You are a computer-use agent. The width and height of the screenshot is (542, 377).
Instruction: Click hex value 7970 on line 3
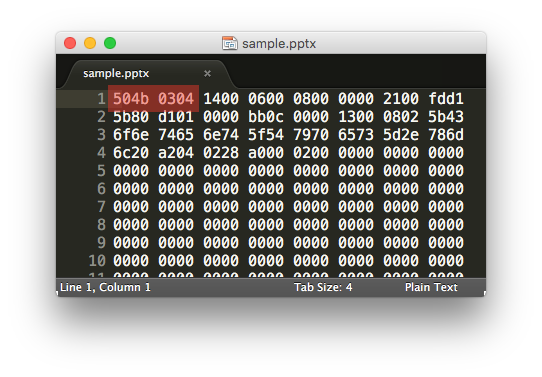click(x=311, y=135)
